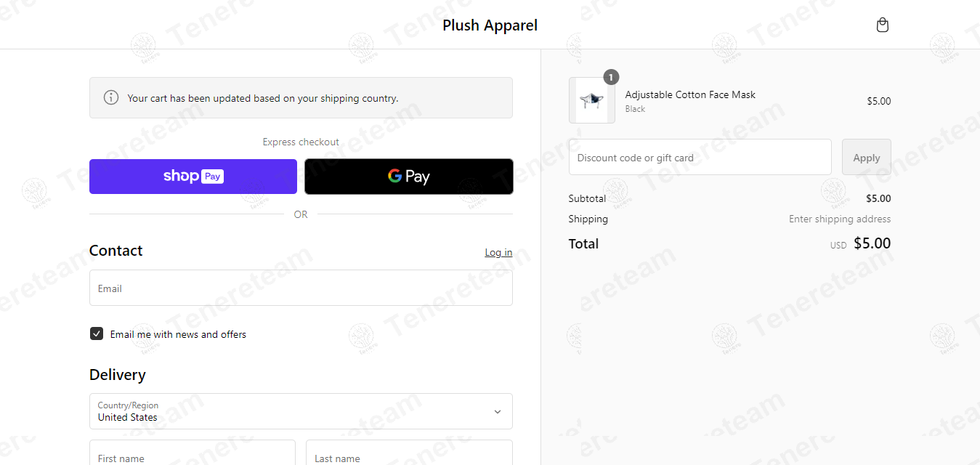Click the cart updated notice message
Screen dimensions: 980x465
coord(263,98)
